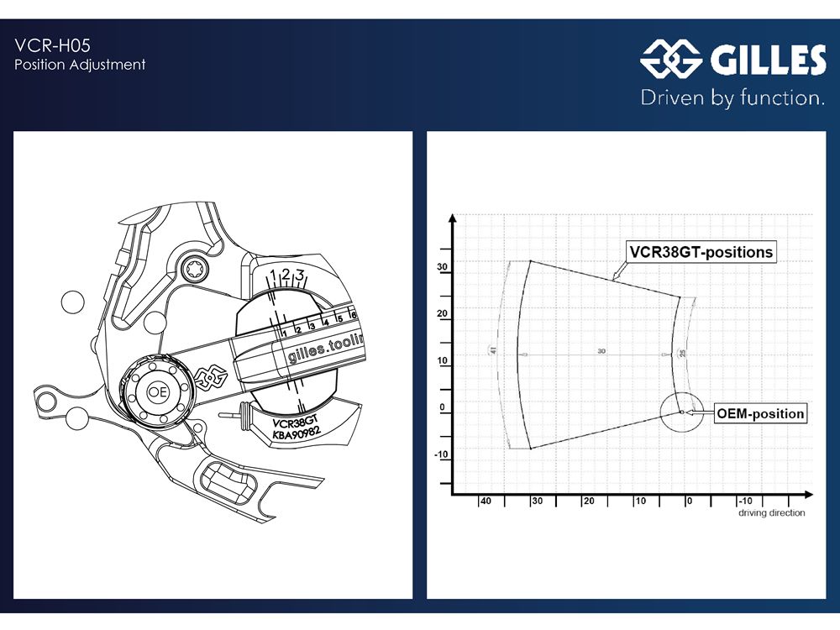Click the "5" mark on the adjuster scale

point(339,318)
